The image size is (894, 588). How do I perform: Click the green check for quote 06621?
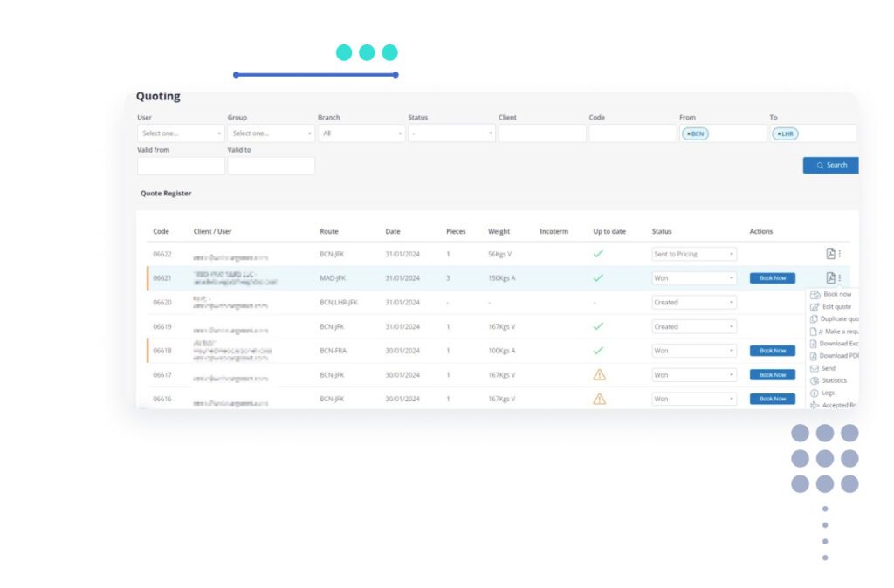pos(599,277)
